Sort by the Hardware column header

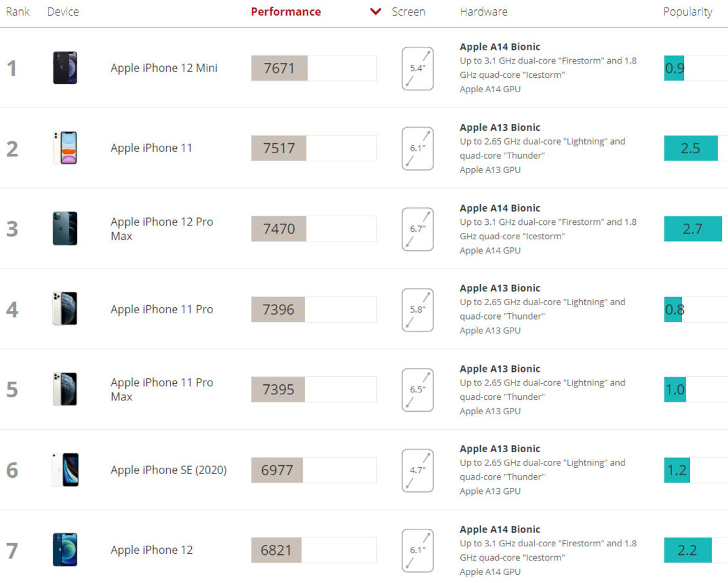tap(483, 12)
